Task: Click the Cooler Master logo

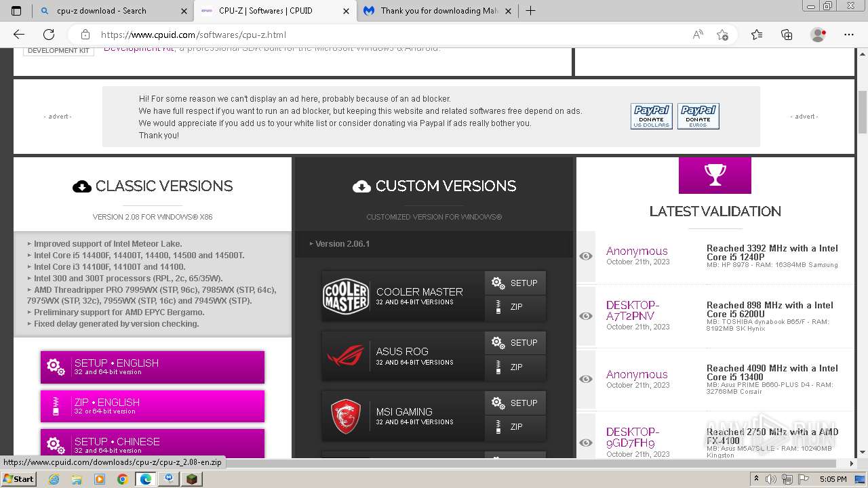Action: [346, 296]
